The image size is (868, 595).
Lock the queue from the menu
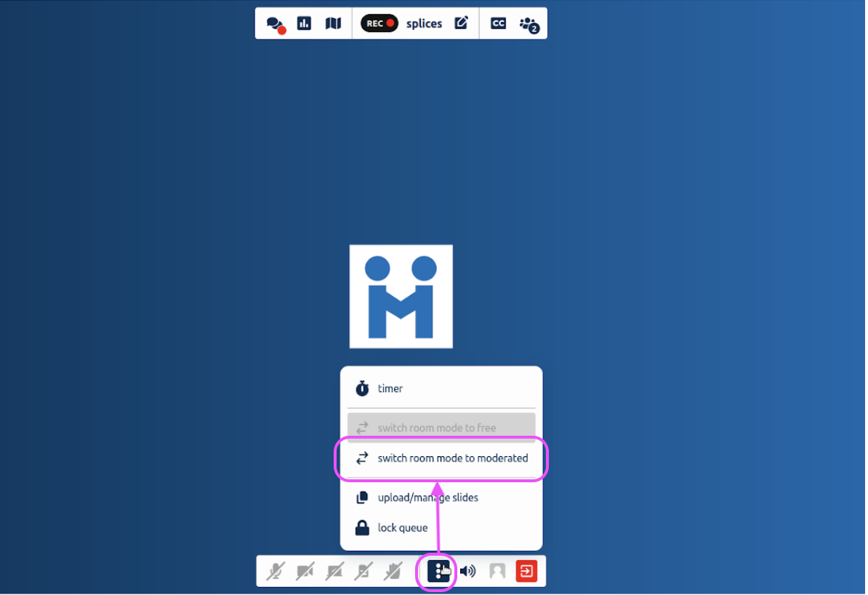pos(402,528)
